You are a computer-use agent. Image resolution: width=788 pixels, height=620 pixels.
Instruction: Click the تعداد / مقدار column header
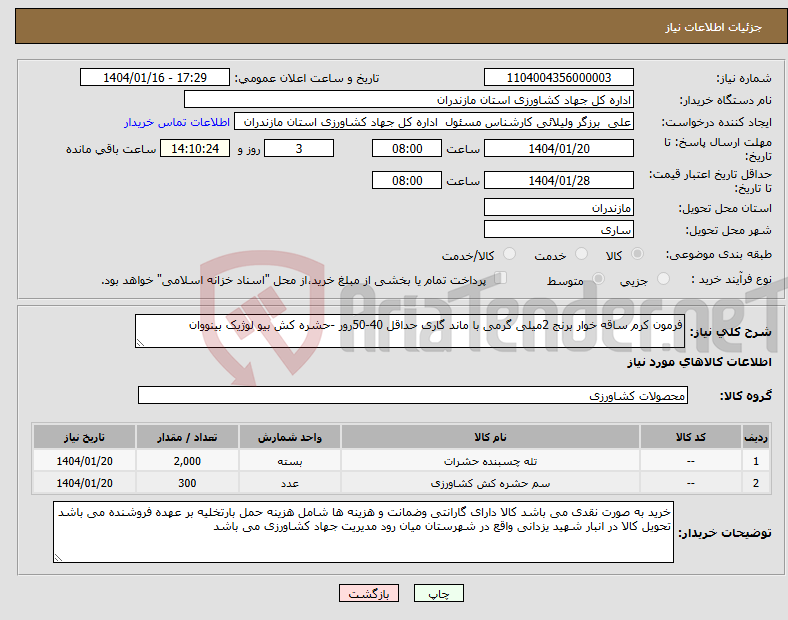point(187,437)
